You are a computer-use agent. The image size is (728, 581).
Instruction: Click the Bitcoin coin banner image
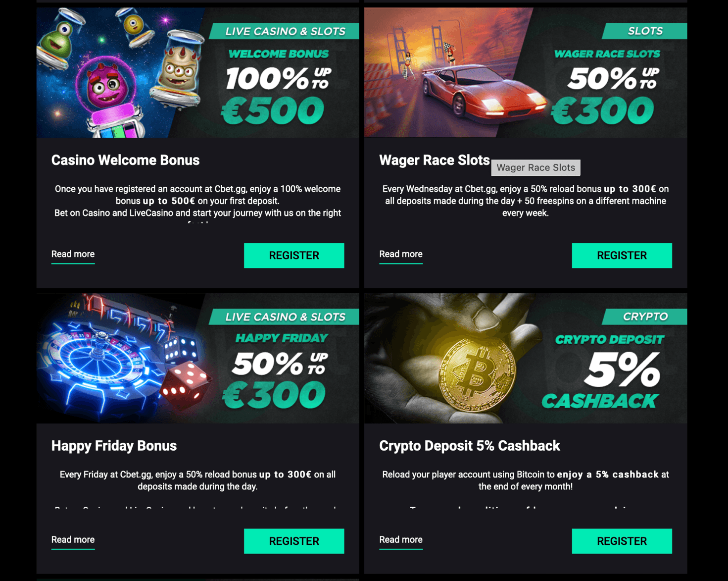(526, 358)
